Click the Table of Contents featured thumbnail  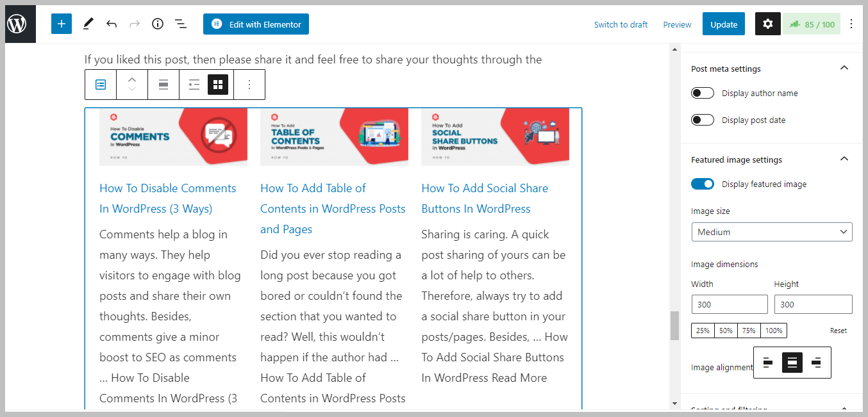334,137
